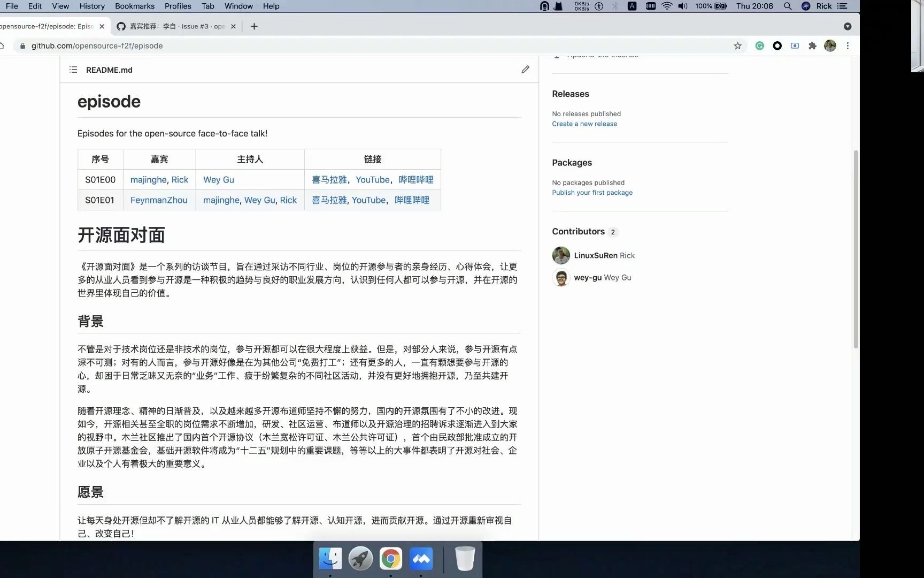
Task: Open Spotlight search in menu bar
Action: [x=788, y=6]
